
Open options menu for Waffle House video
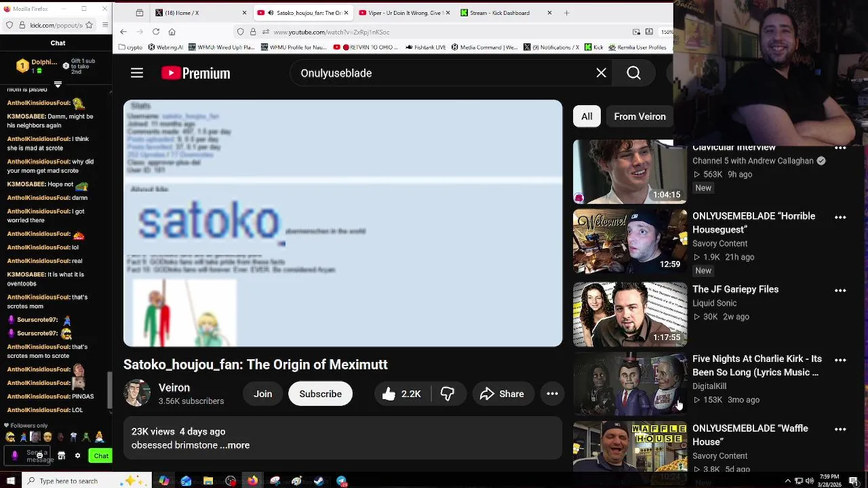coord(840,429)
